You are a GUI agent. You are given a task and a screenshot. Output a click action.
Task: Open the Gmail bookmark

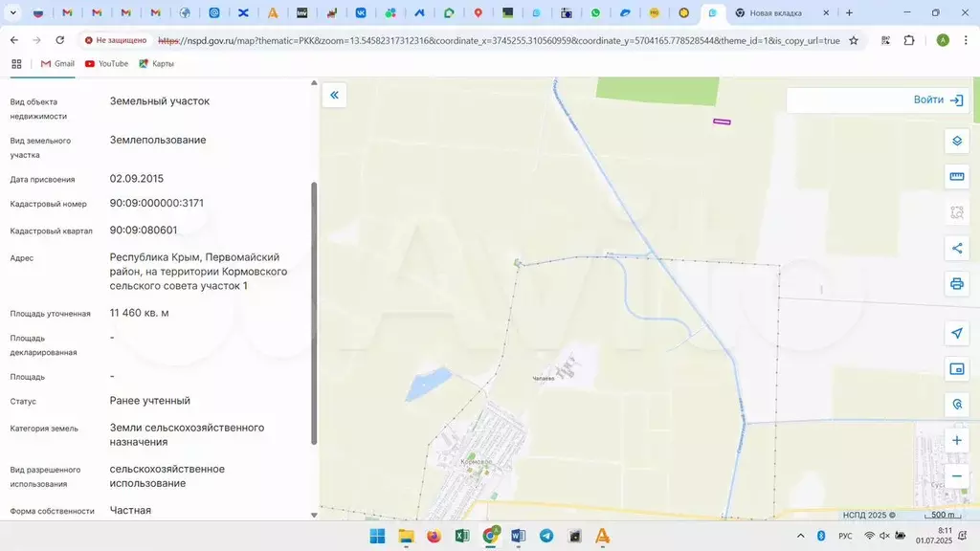pyautogui.click(x=57, y=64)
